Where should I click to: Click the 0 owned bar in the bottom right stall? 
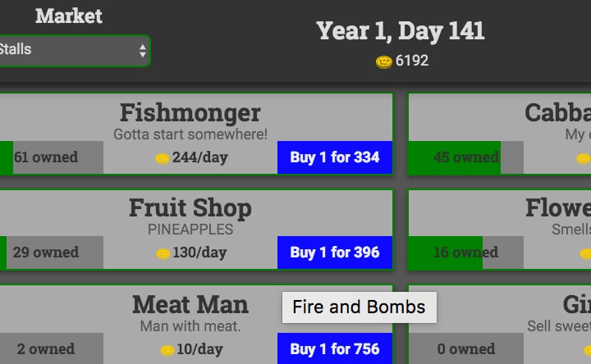(x=465, y=349)
